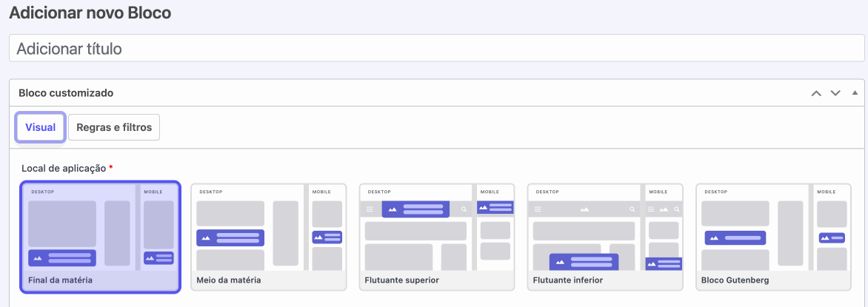Move Bloco customizado panel down
Image resolution: width=868 pixels, height=307 pixels.
[x=835, y=93]
